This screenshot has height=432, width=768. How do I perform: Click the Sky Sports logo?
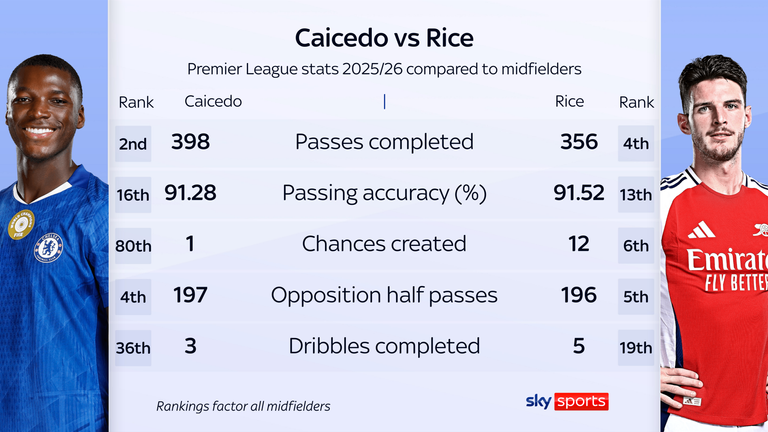[567, 401]
